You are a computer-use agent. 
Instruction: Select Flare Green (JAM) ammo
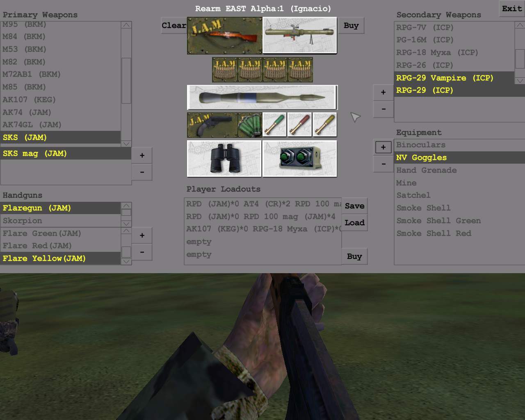click(x=61, y=233)
